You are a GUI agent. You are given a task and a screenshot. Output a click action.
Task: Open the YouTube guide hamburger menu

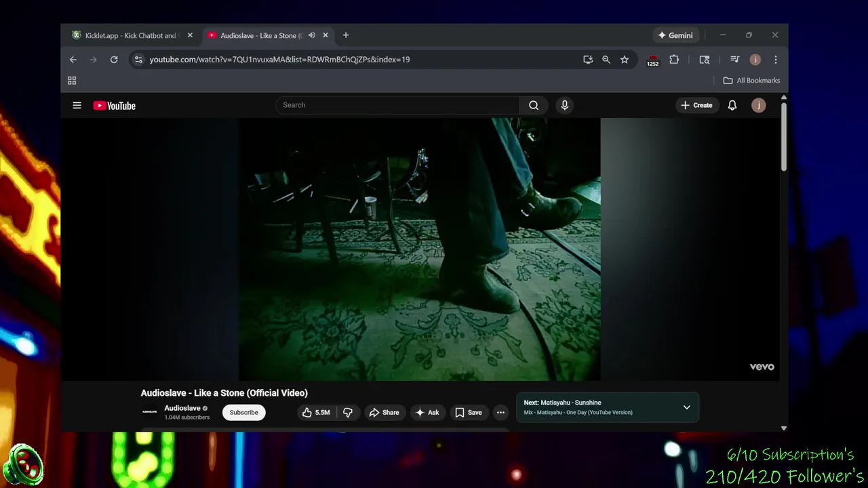[77, 105]
